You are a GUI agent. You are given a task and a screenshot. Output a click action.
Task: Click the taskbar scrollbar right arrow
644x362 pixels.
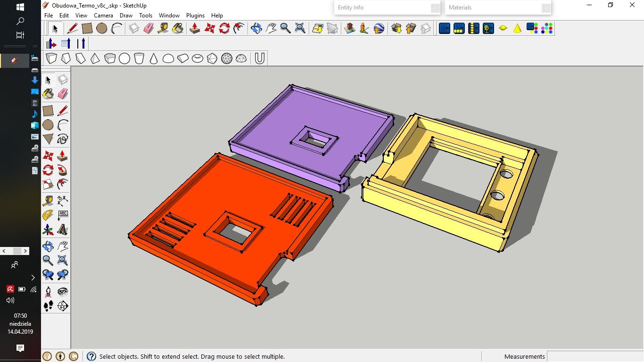click(26, 251)
